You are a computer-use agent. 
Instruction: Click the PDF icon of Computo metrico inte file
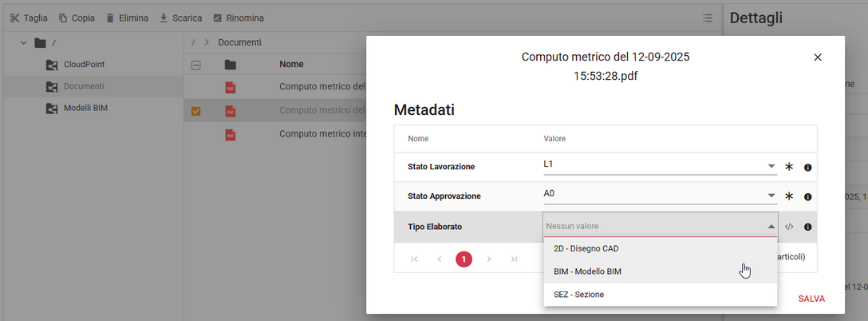point(231,134)
